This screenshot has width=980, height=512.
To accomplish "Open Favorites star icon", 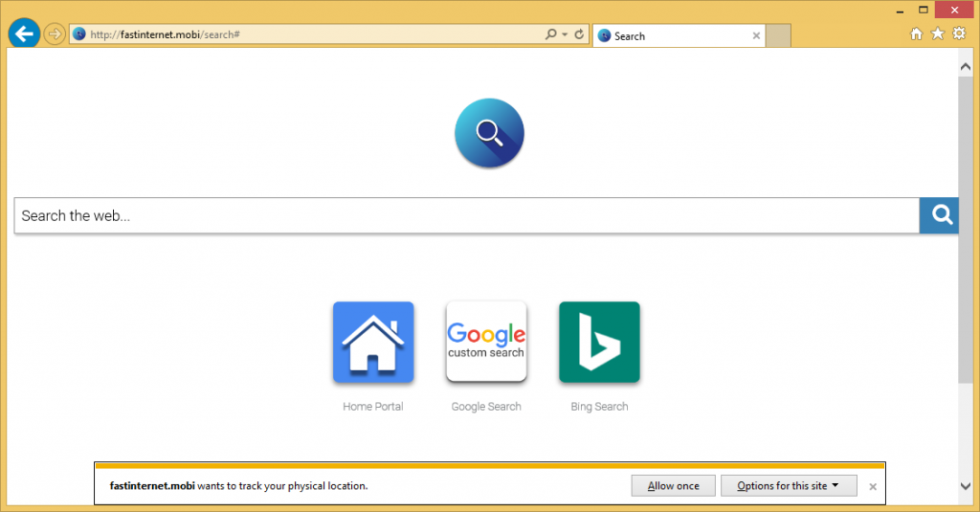I will [938, 34].
